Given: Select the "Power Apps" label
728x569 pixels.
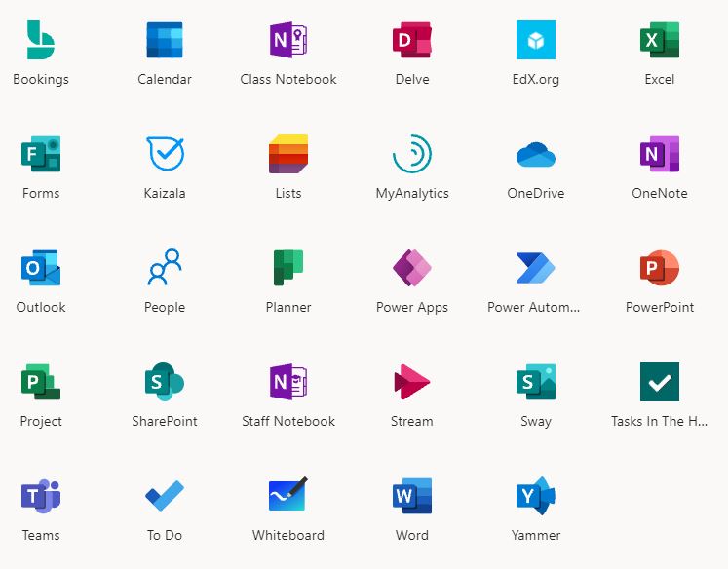Looking at the screenshot, I should (412, 308).
